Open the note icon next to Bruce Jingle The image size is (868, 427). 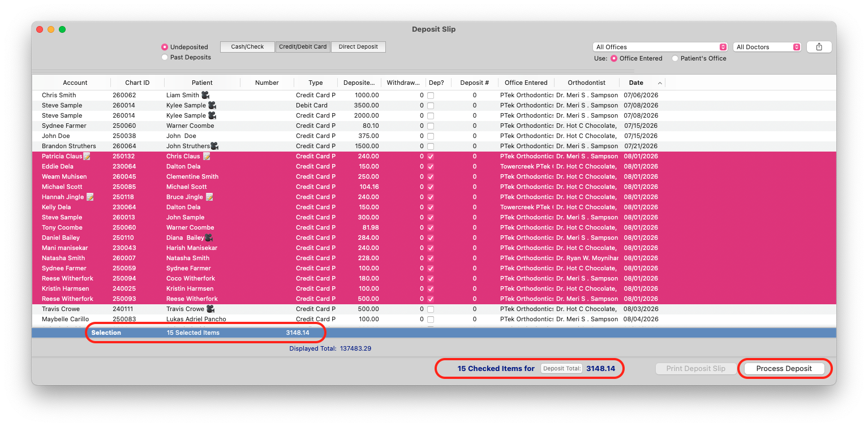point(209,197)
